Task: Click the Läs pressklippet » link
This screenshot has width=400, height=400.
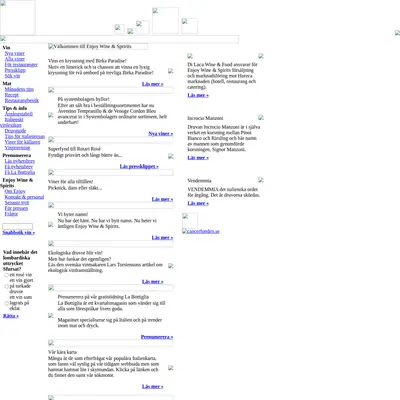Action: 139,167
